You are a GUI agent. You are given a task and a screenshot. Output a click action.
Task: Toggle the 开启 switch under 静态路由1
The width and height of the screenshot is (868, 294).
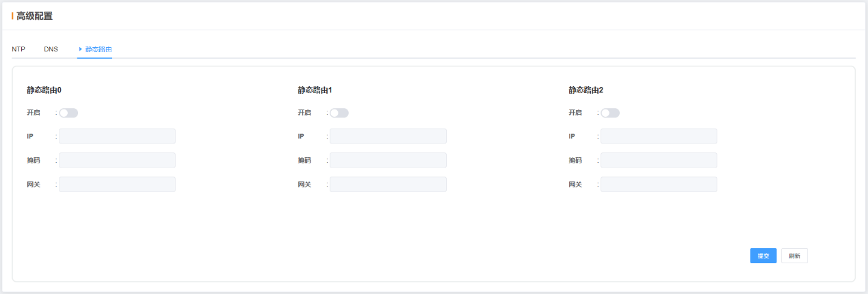[339, 113]
